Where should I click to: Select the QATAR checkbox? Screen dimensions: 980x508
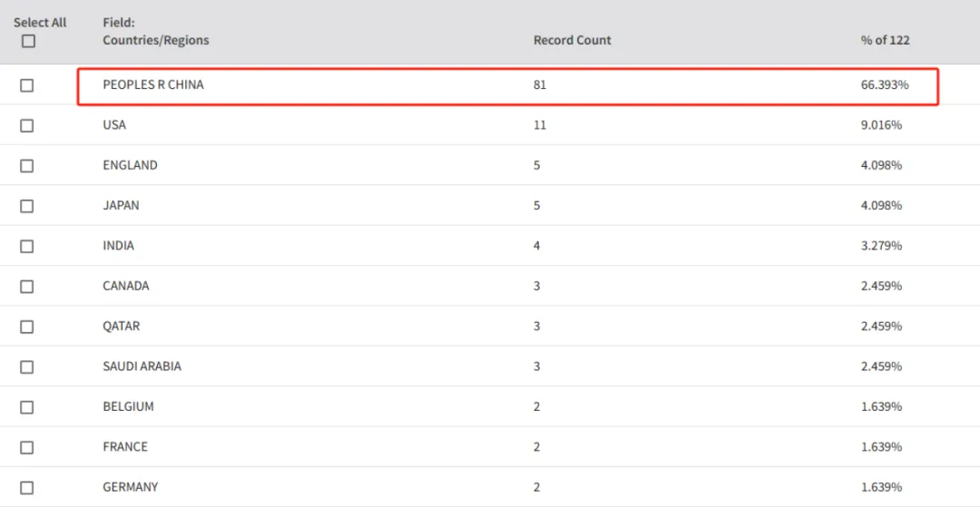[x=27, y=327]
